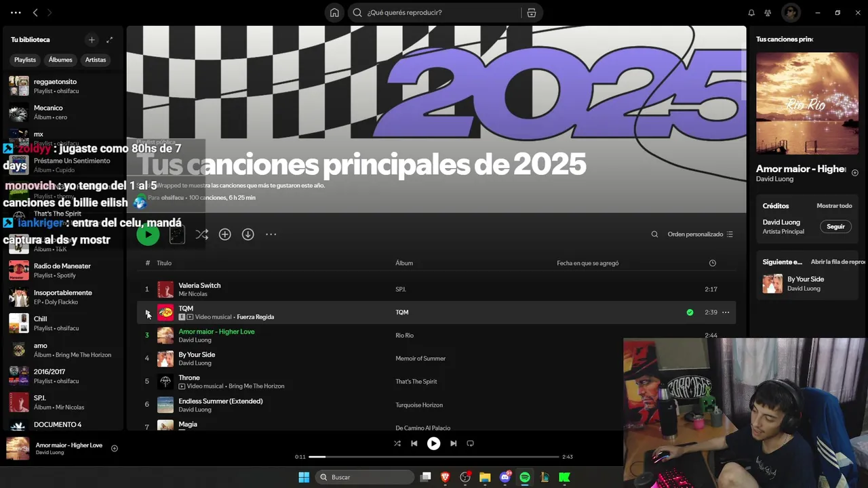This screenshot has height=488, width=868.
Task: Open Insoportablemente EP
Action: pos(64,297)
